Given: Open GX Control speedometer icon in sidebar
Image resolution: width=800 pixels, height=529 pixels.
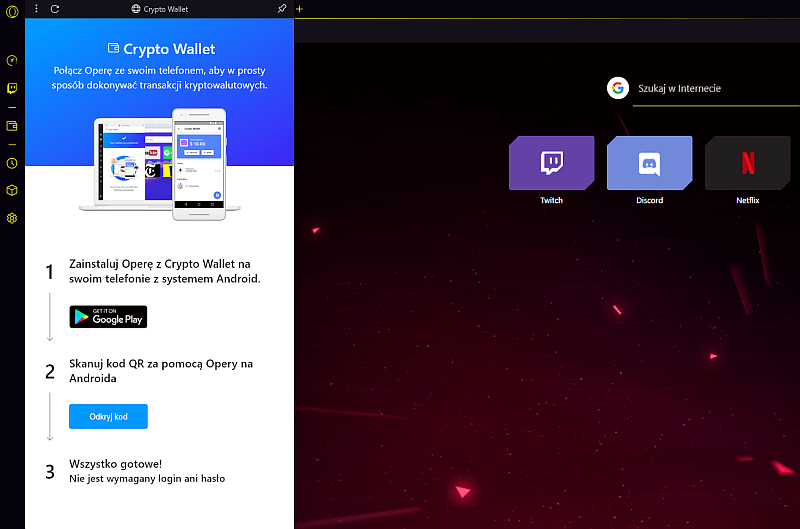Looking at the screenshot, I should tap(12, 60).
